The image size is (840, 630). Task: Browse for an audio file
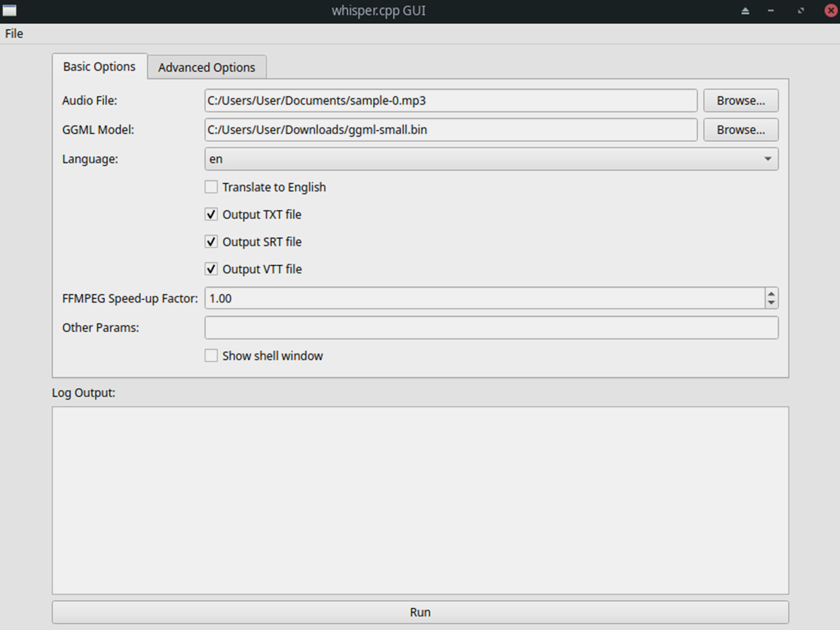pos(740,100)
